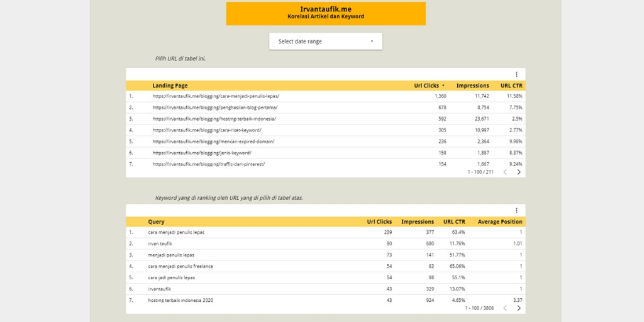
Task: Go to previous page of Landing Page table
Action: point(505,172)
